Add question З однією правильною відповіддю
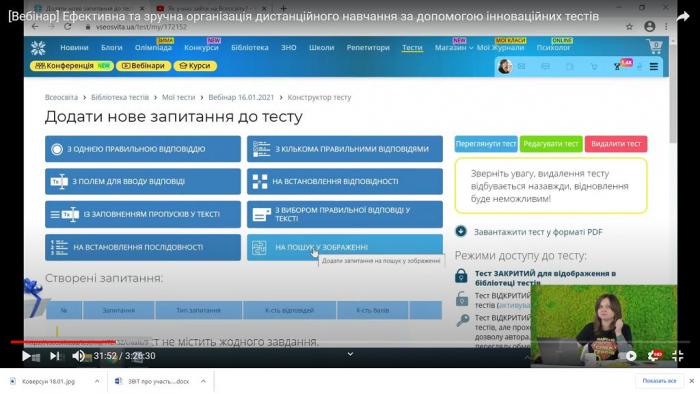The image size is (700, 394). pos(143,149)
